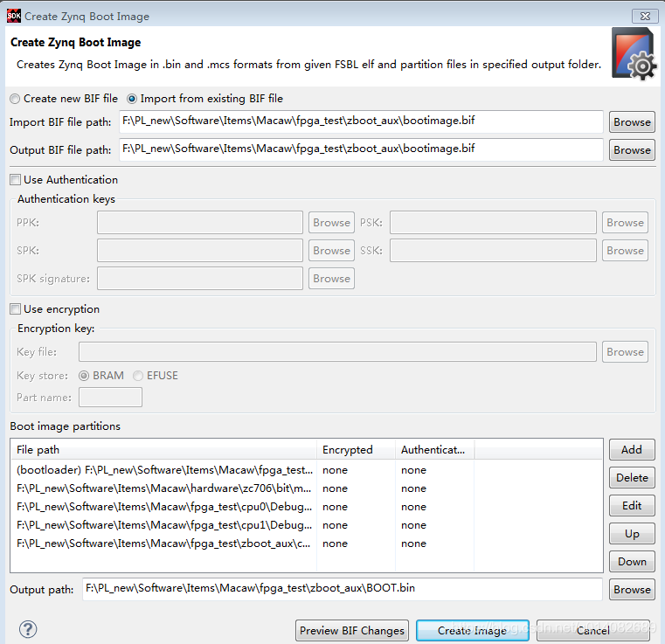
Task: Browse for Import BIF file path
Action: (x=632, y=122)
